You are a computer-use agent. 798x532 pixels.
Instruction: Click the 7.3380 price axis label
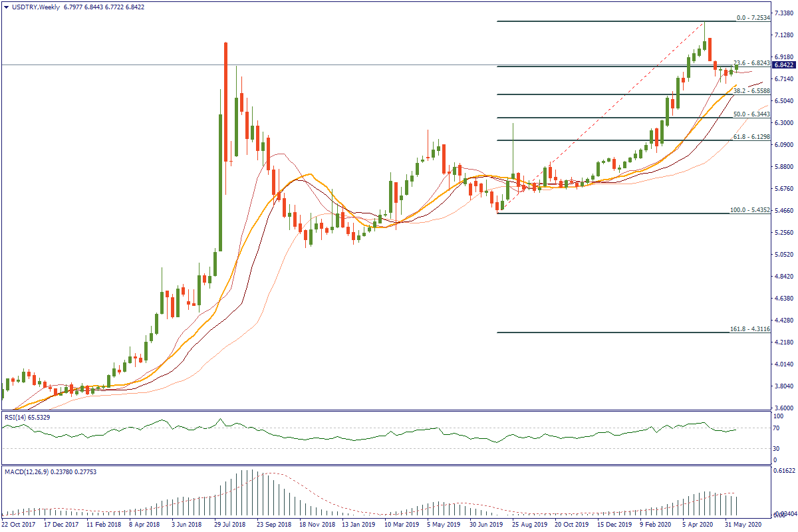(785, 13)
